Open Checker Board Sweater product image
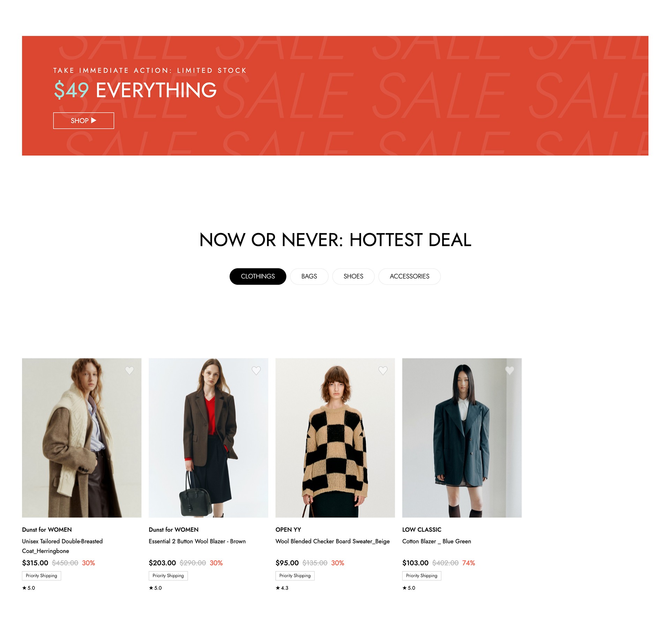 [x=335, y=437]
